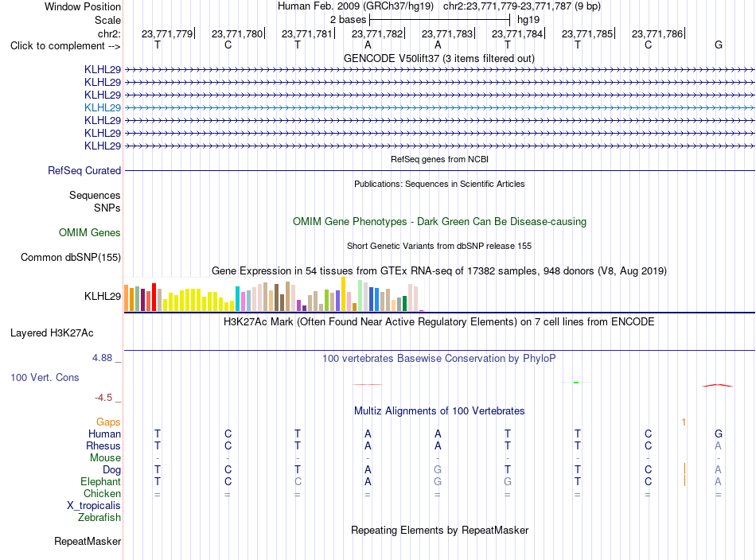Open 'Multiz Alignments of 100 Vertebrates' title
756x560 pixels.
click(439, 411)
